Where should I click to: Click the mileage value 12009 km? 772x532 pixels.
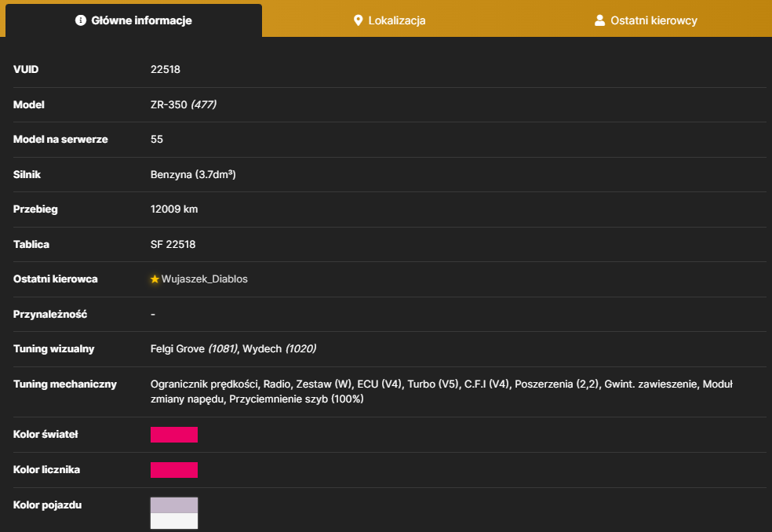[174, 209]
